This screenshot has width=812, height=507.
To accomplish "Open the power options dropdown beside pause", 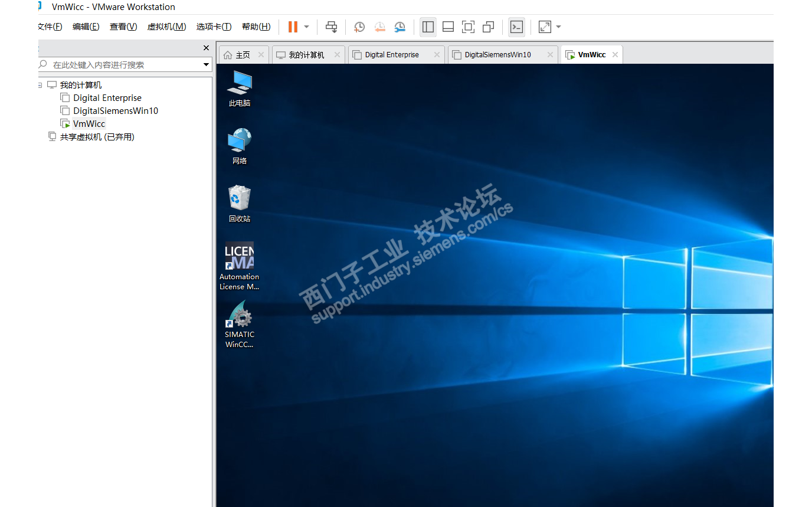I will tap(306, 27).
